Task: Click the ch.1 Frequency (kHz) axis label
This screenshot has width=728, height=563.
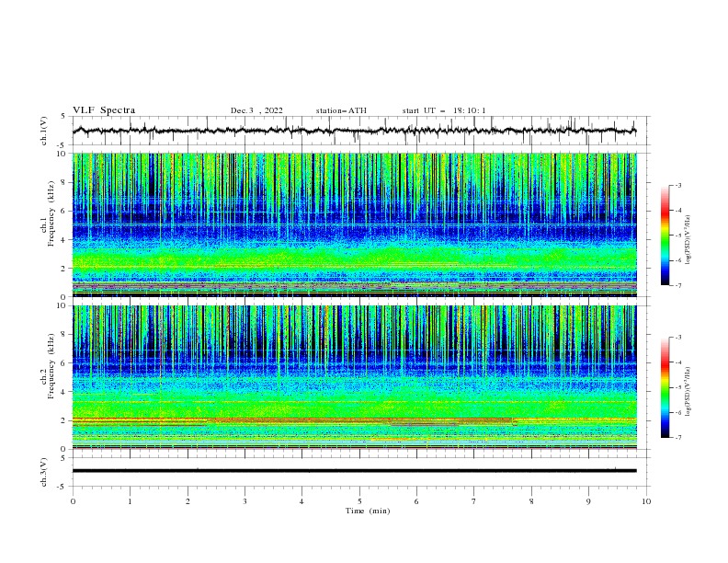Action: click(47, 213)
